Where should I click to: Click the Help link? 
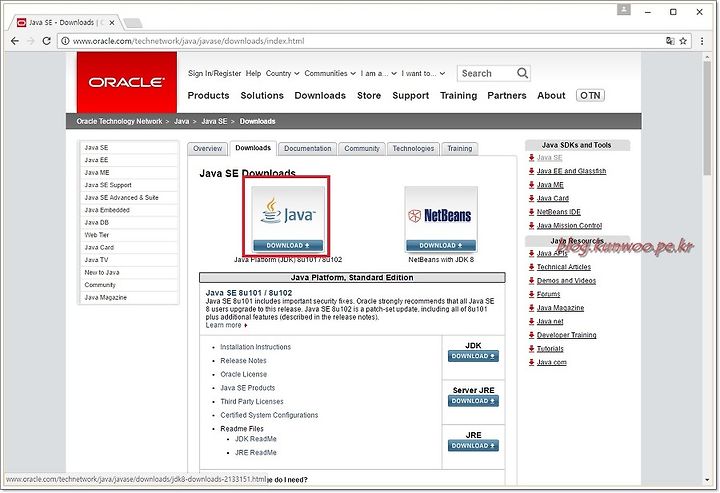(253, 73)
